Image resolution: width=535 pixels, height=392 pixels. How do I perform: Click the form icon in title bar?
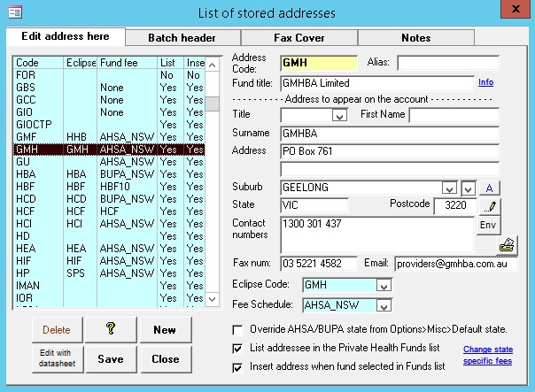15,12
